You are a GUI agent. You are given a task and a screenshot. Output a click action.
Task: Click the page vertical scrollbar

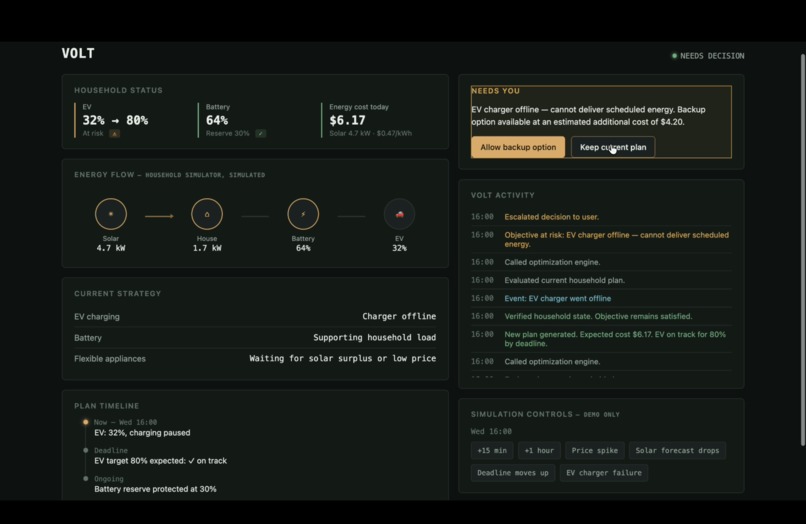click(802, 249)
